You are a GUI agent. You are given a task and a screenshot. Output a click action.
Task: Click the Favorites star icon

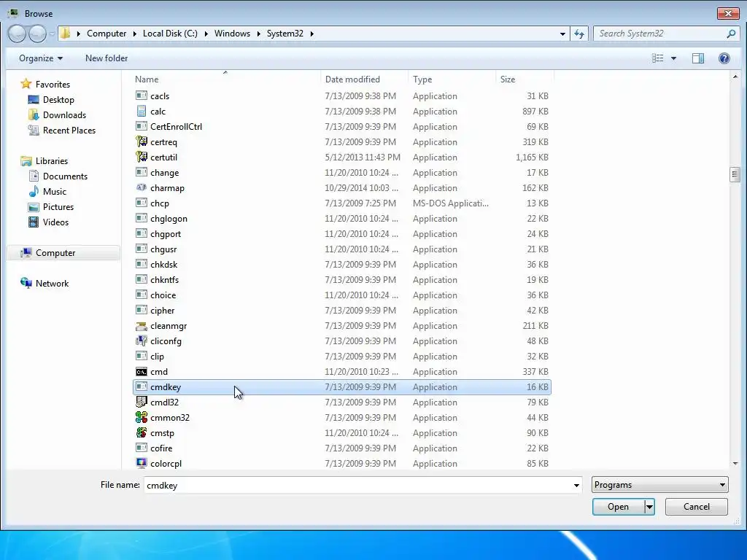[26, 85]
